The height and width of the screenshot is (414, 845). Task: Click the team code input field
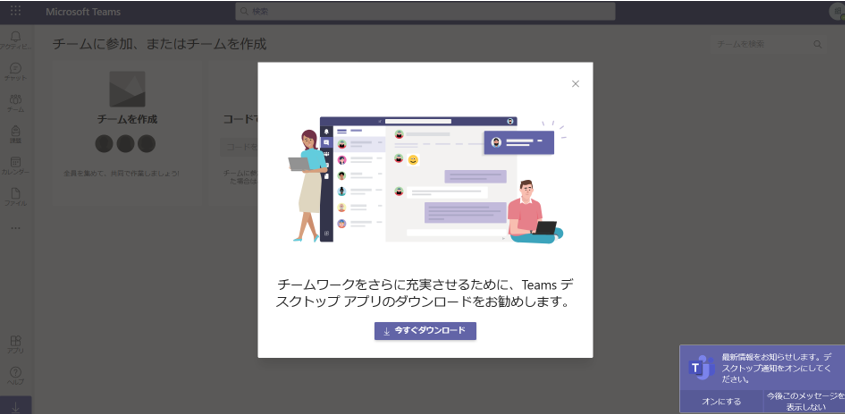point(239,147)
